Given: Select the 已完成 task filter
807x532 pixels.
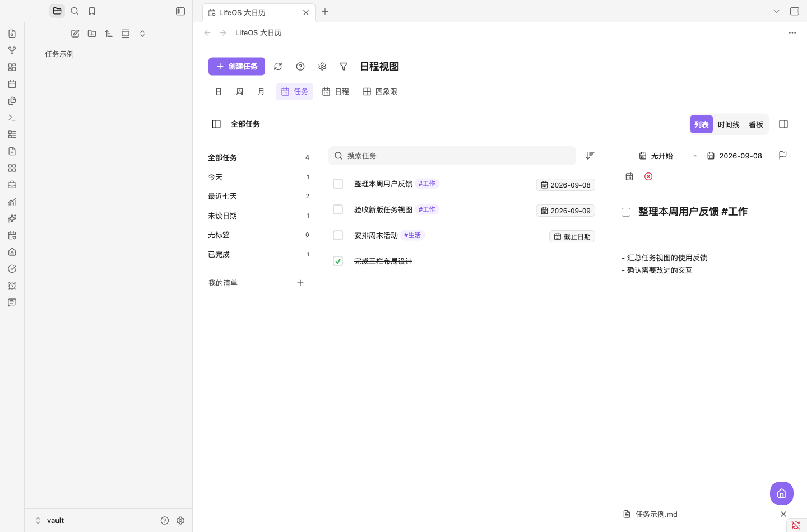Looking at the screenshot, I should point(258,254).
